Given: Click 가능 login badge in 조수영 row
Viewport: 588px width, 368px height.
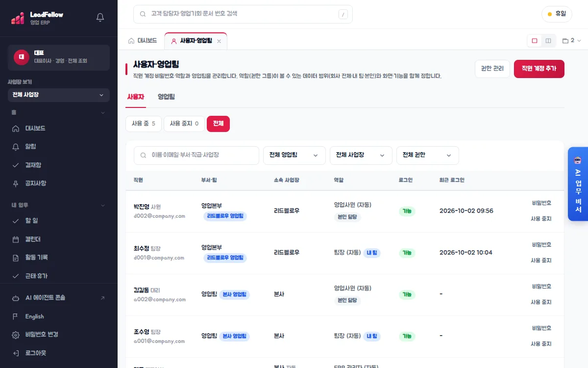Looking at the screenshot, I should click(x=407, y=337).
